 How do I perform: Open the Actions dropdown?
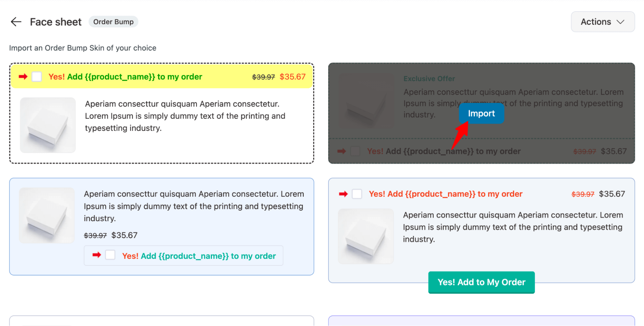(602, 22)
